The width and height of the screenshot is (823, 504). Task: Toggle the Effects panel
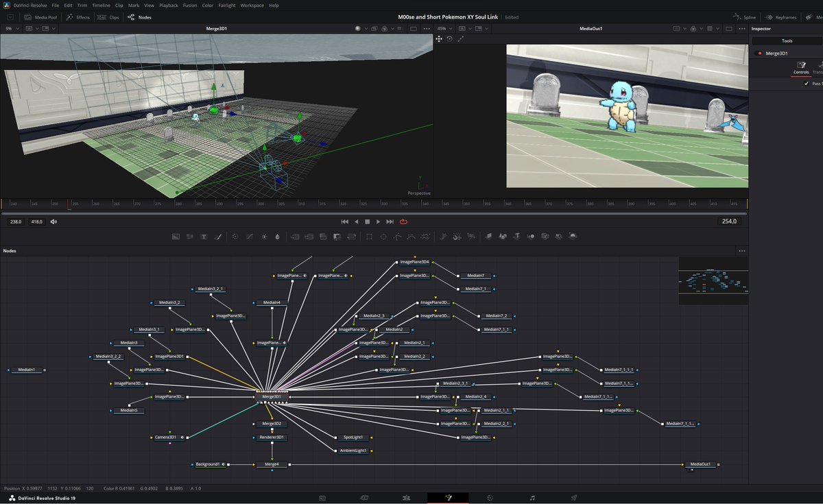79,16
